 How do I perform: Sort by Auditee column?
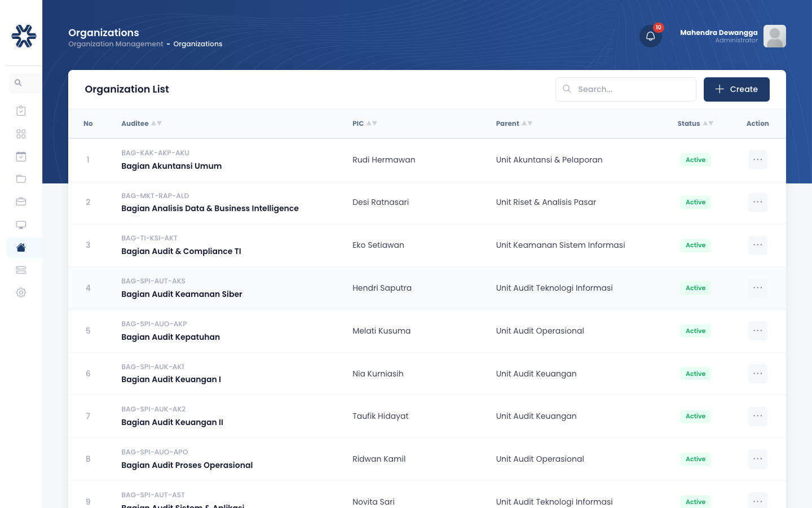tap(142, 124)
